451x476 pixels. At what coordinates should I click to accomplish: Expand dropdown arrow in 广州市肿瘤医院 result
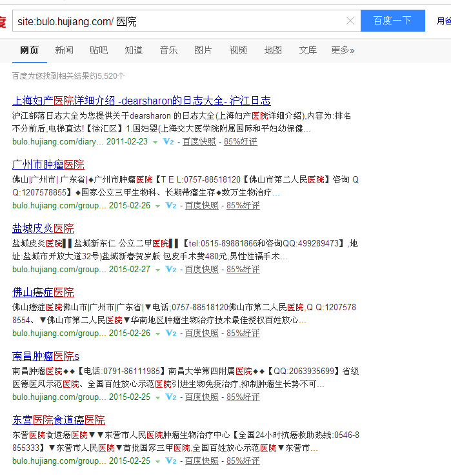point(157,206)
